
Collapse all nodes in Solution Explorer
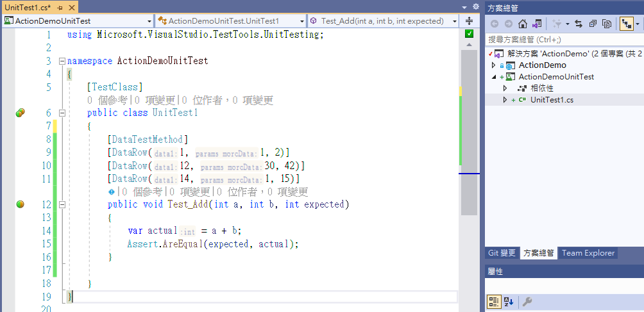pyautogui.click(x=593, y=24)
